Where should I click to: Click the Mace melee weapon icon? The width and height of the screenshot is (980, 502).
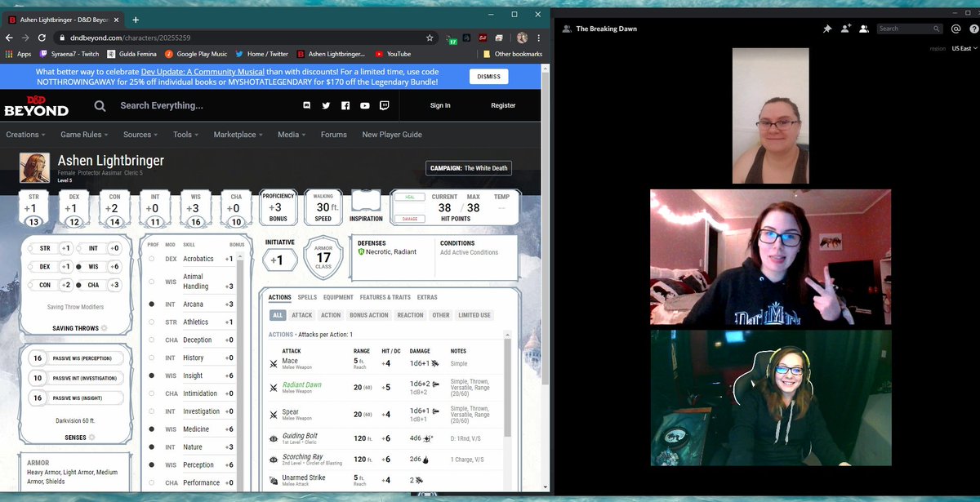tap(274, 364)
